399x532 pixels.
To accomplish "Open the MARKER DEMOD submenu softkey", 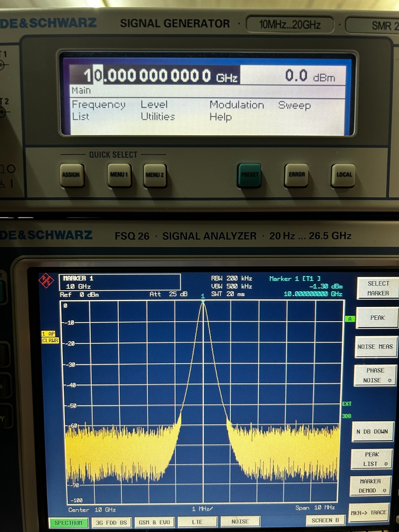I will coord(370,486).
